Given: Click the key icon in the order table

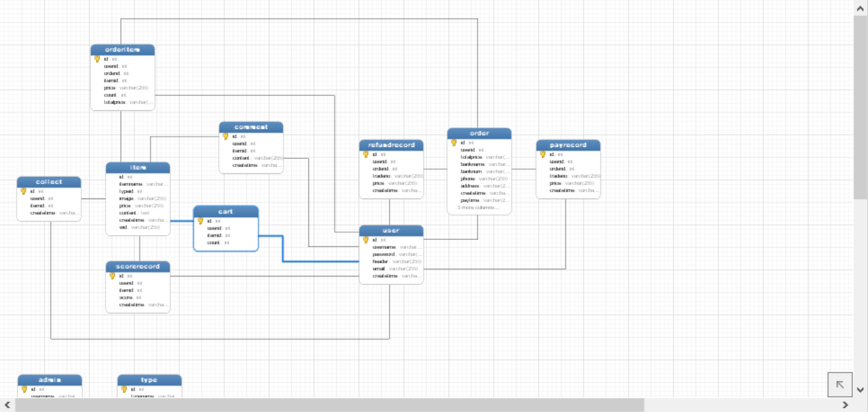Looking at the screenshot, I should point(453,142).
